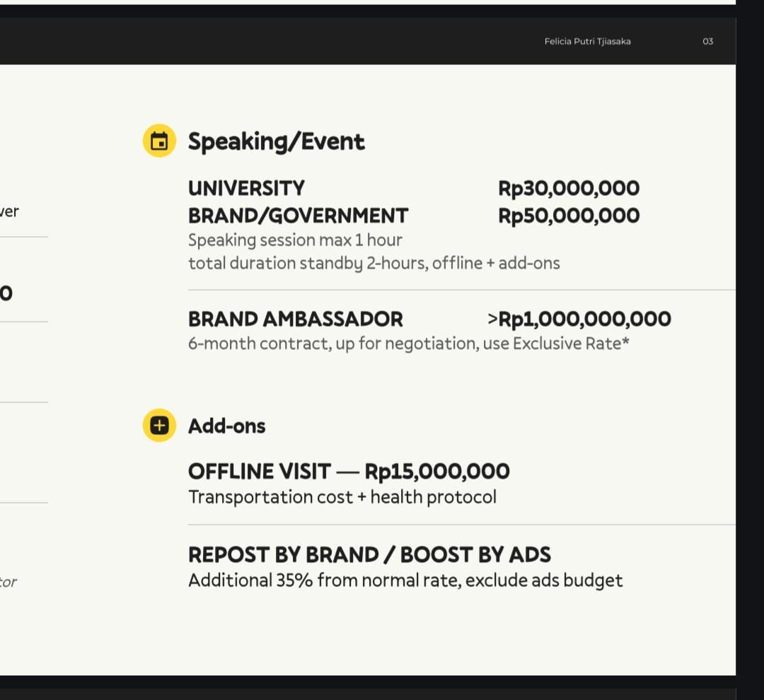Click the '6-month contract' description line
Screen dimensions: 764x700
[x=408, y=344]
